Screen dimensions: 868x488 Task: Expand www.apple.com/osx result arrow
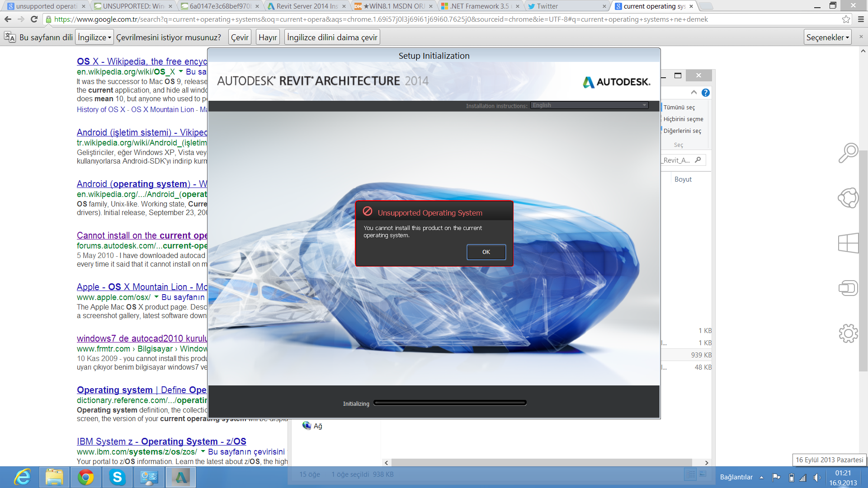coord(156,297)
